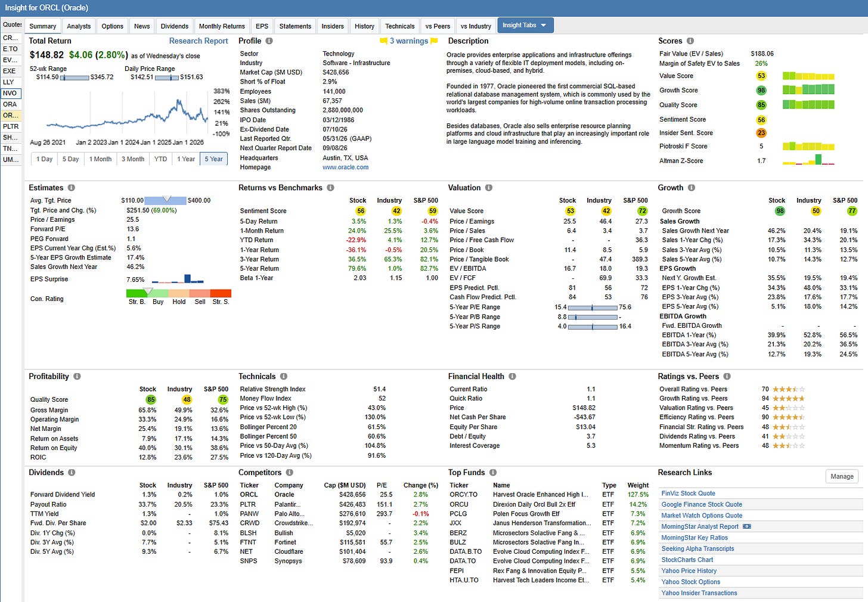Viewport: 868px width, 602px height.
Task: Select the YTD chart period
Action: [x=160, y=159]
